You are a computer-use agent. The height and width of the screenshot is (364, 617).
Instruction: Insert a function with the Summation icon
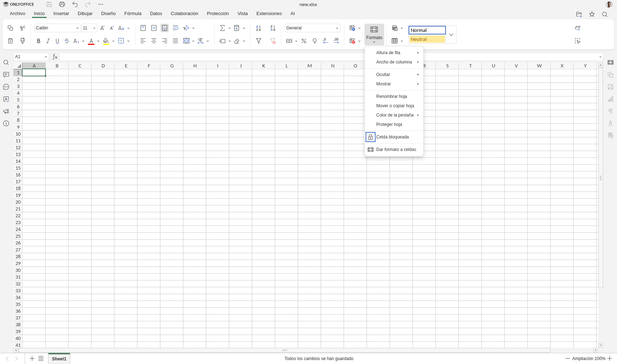click(223, 28)
